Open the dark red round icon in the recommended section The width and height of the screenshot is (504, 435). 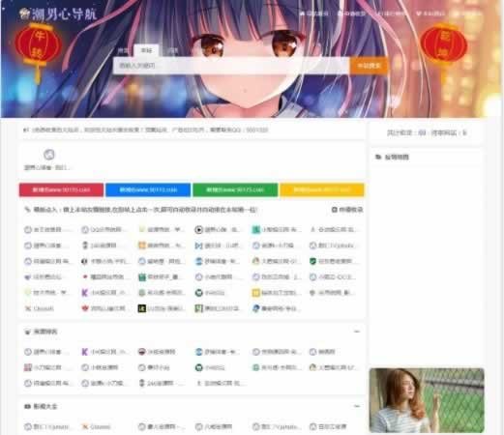pos(157,352)
